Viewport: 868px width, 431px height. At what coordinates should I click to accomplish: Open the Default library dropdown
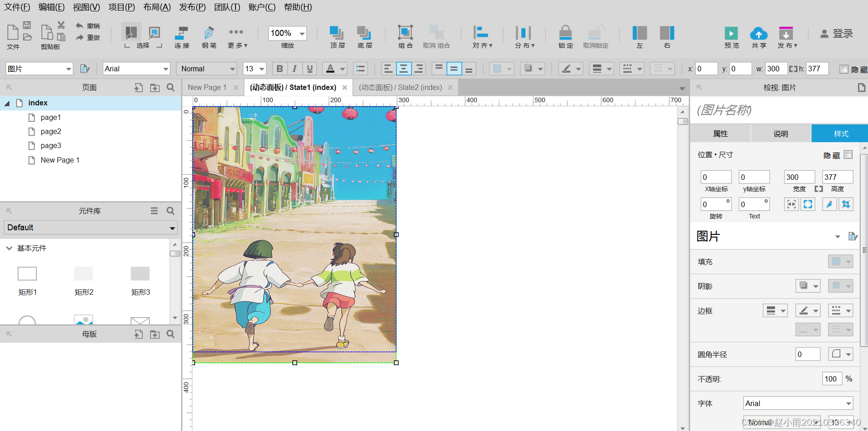(90, 228)
